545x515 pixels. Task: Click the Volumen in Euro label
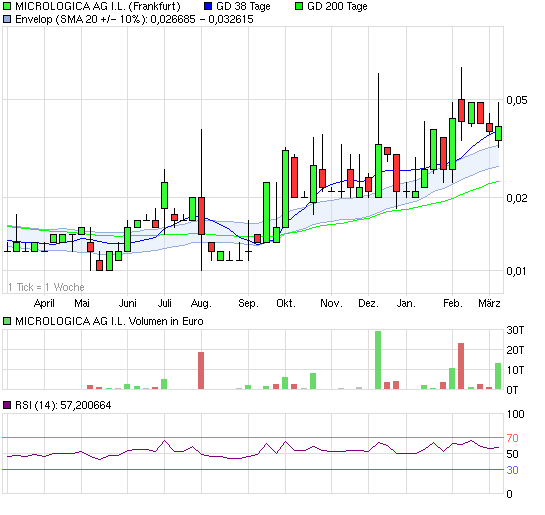(x=109, y=321)
